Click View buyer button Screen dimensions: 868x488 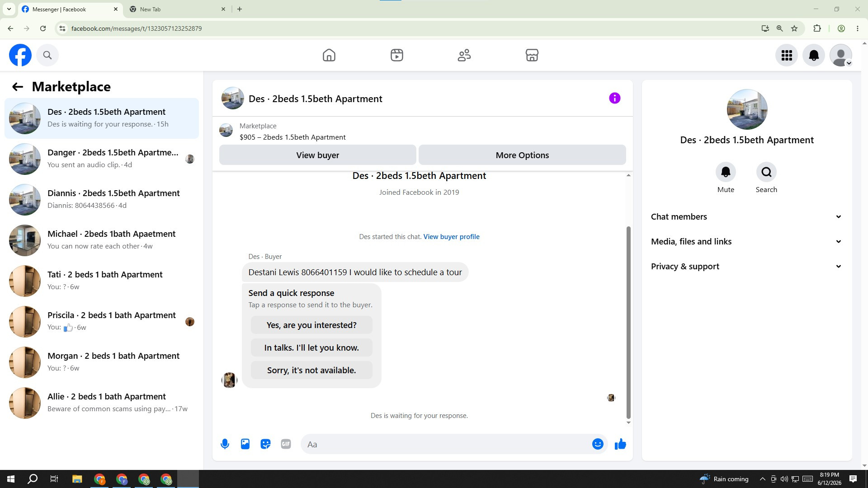318,155
